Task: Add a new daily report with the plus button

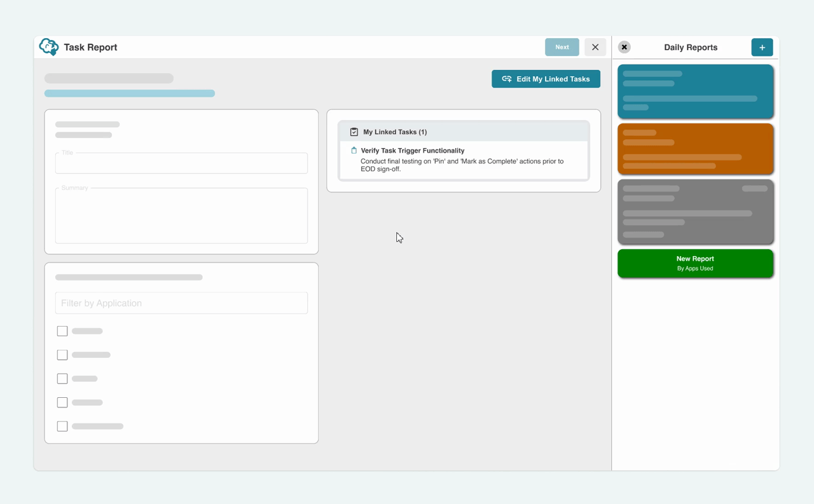Action: (762, 47)
